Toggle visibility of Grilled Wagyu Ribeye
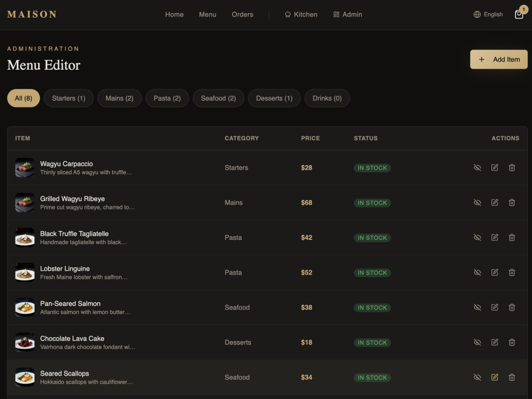The height and width of the screenshot is (399, 532). point(477,203)
